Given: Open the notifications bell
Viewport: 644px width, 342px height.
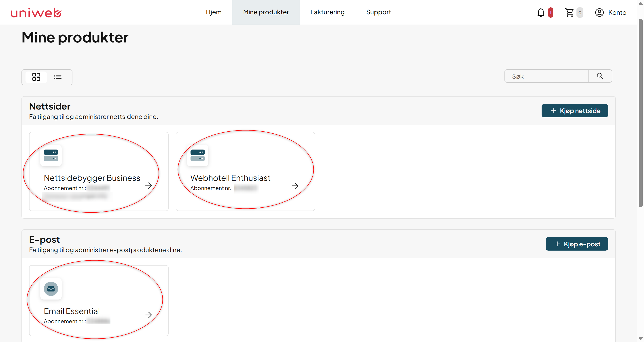Looking at the screenshot, I should click(540, 13).
